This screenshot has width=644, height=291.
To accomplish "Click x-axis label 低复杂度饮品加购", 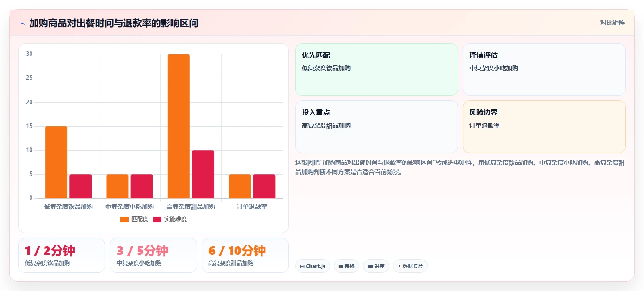I will pyautogui.click(x=68, y=207).
